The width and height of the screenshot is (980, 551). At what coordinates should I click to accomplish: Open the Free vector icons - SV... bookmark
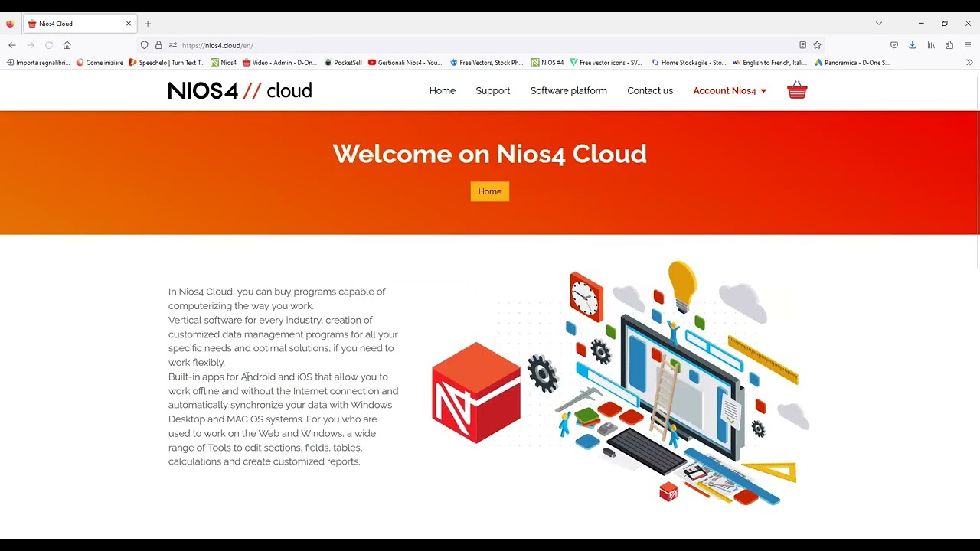pyautogui.click(x=606, y=63)
